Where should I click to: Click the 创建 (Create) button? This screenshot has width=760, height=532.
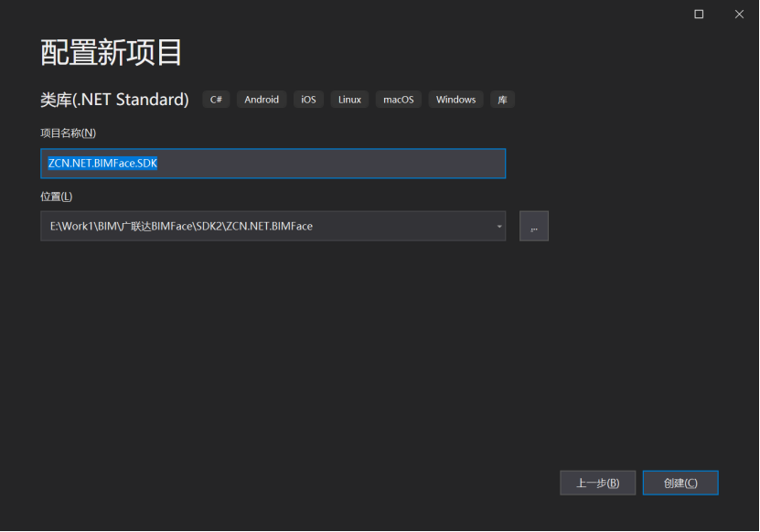click(x=680, y=483)
